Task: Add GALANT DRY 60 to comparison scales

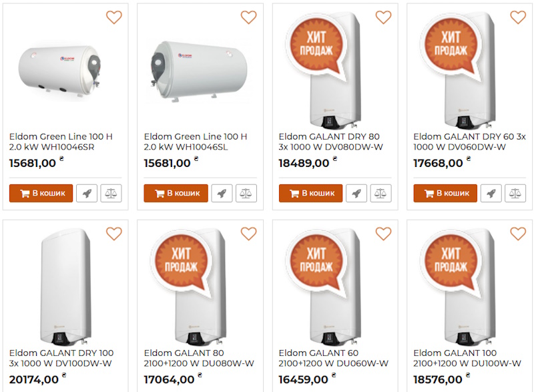Action: [x=515, y=194]
